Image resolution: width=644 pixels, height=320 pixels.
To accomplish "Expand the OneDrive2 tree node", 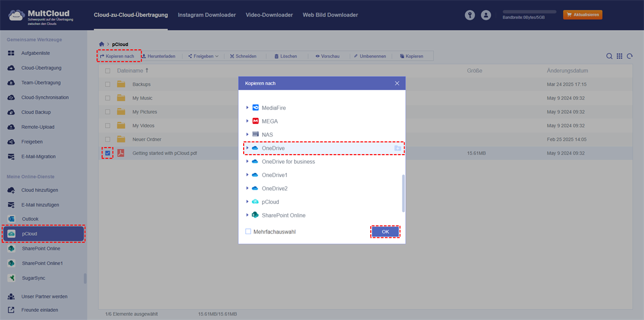I will [x=247, y=188].
